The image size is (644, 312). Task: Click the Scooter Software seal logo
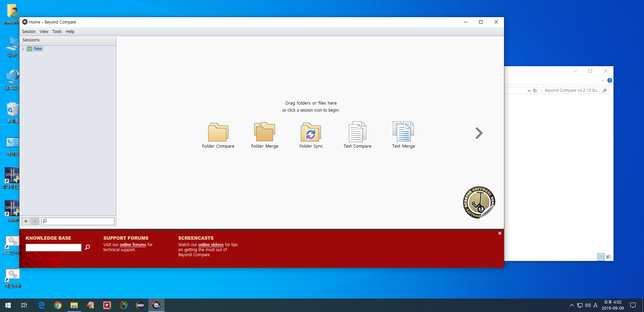[479, 202]
